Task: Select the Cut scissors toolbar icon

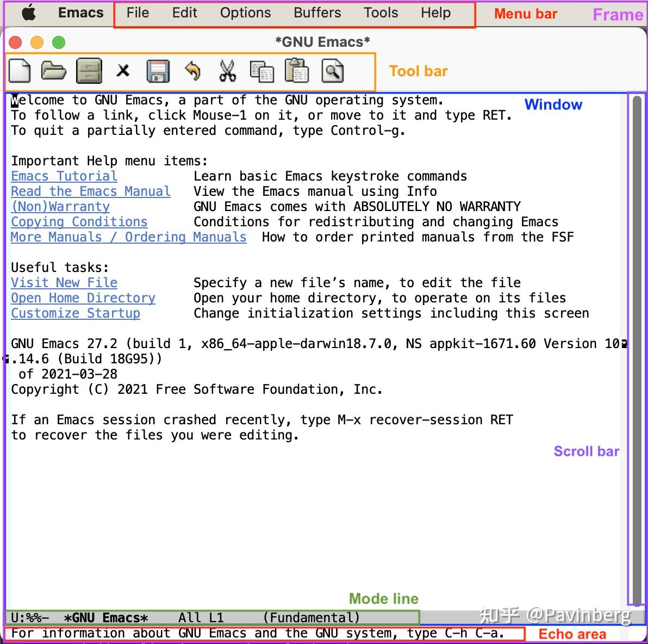Action: pyautogui.click(x=228, y=71)
